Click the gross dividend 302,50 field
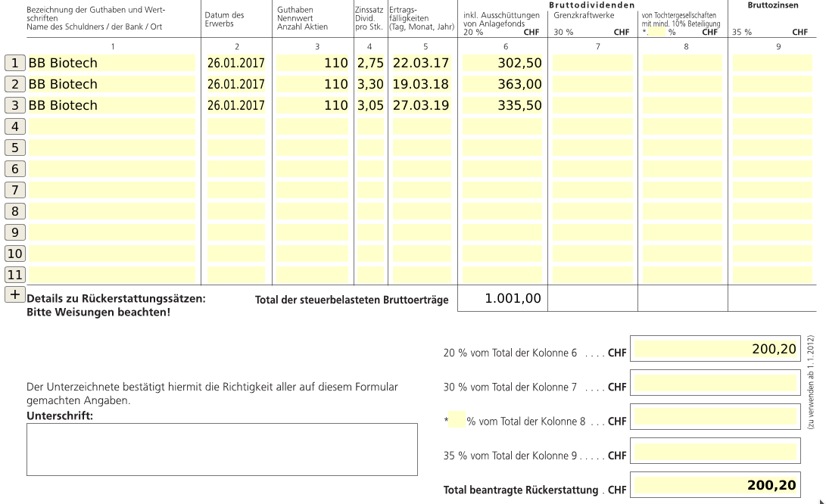826x504 pixels. tap(503, 64)
